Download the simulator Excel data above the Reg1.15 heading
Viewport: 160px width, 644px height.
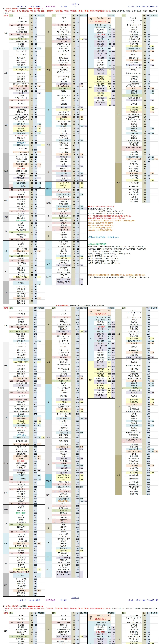coord(143,6)
